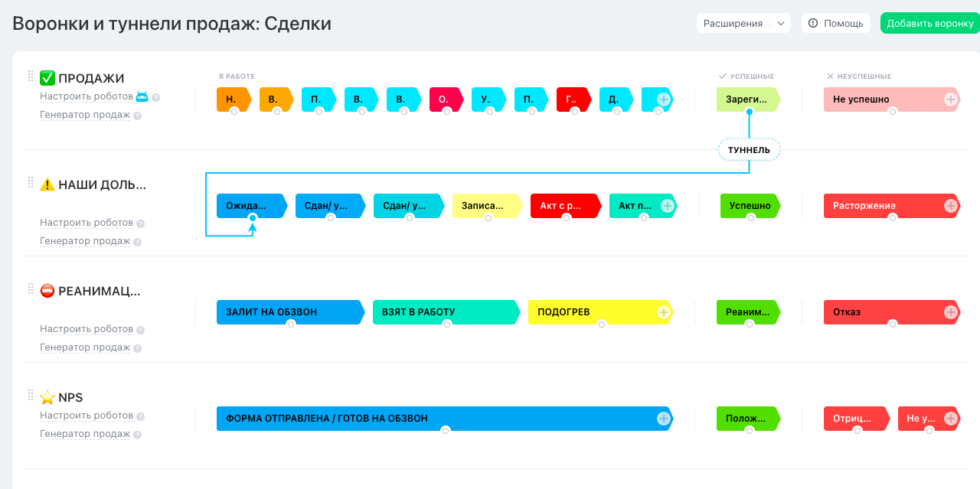Select the Зареги... successful stage
The image size is (980, 489).
[x=748, y=99]
